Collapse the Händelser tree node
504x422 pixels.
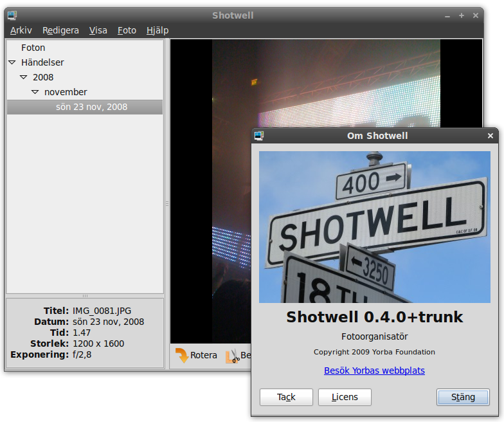click(12, 62)
